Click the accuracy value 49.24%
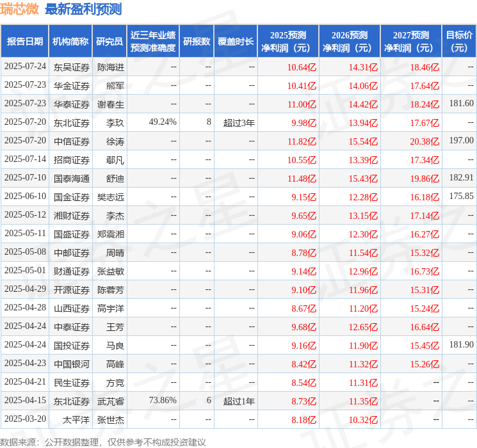 (163, 122)
